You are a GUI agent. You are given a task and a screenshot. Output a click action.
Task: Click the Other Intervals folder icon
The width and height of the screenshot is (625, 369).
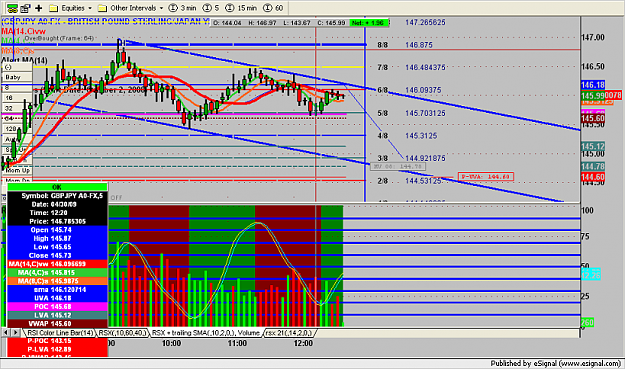tap(102, 8)
